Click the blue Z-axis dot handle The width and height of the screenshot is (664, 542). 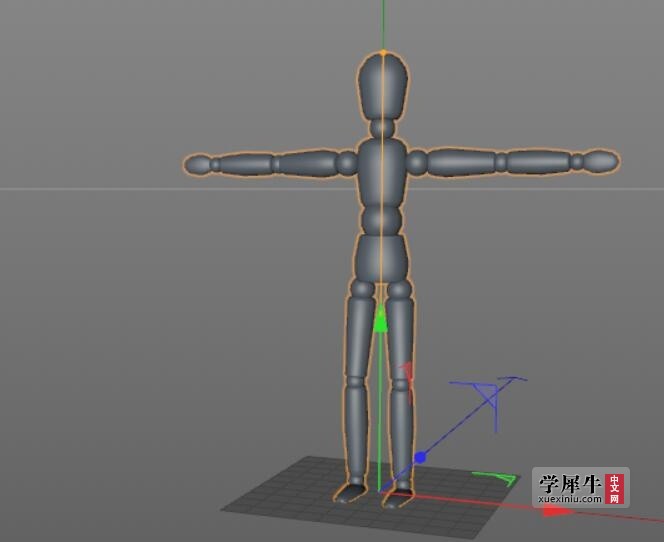[420, 457]
